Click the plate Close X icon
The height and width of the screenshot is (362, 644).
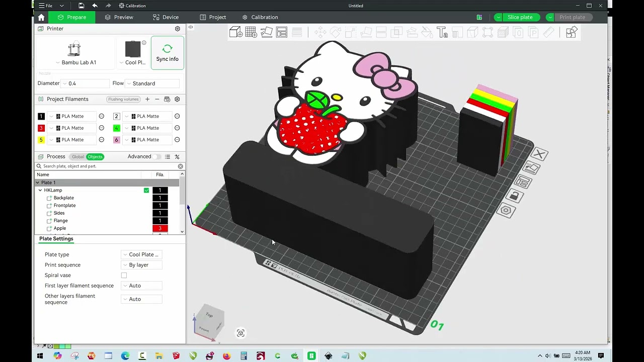point(539,154)
